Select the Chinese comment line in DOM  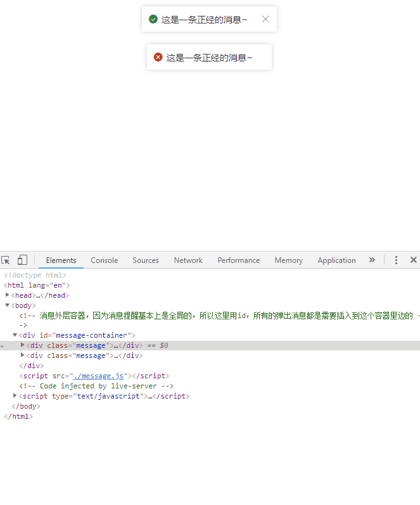[219, 320]
